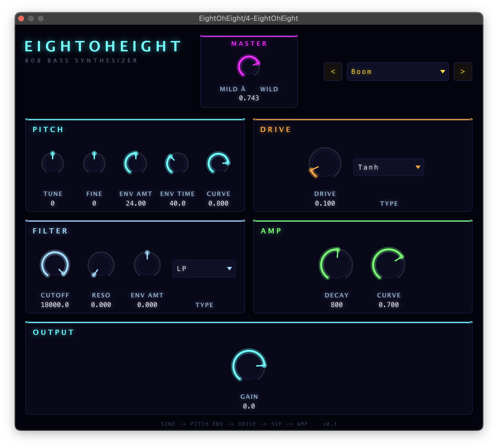Click the DRIVE value 0.100
498x448 pixels.
(x=325, y=203)
